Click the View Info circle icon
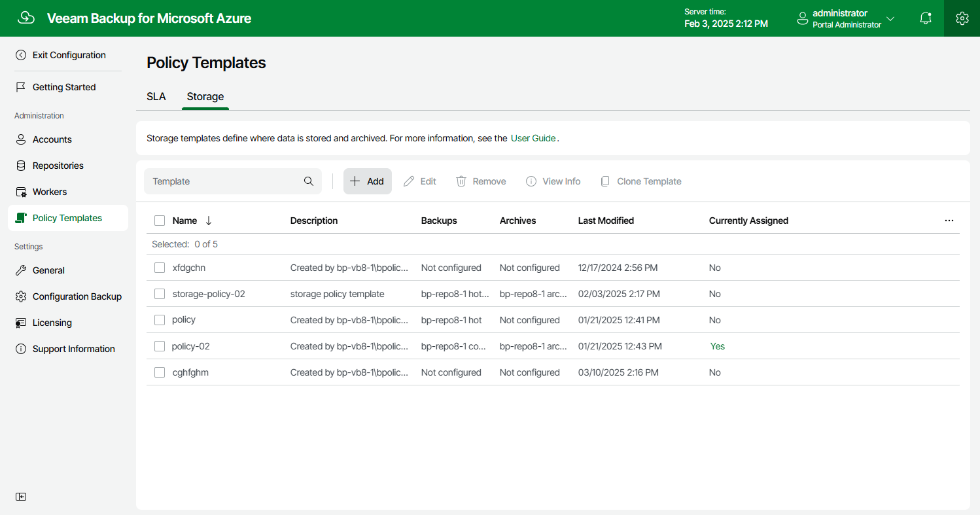This screenshot has height=515, width=980. (531, 181)
